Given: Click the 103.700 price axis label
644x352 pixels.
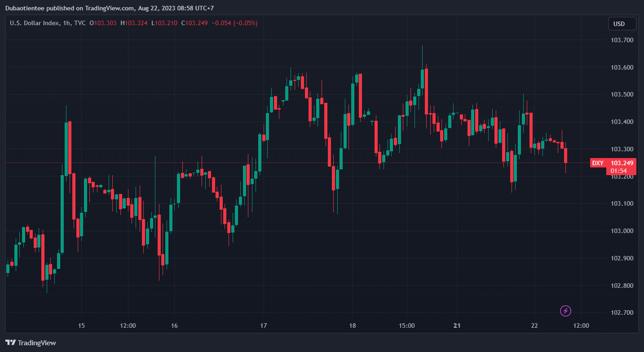Looking at the screenshot, I should tap(622, 40).
